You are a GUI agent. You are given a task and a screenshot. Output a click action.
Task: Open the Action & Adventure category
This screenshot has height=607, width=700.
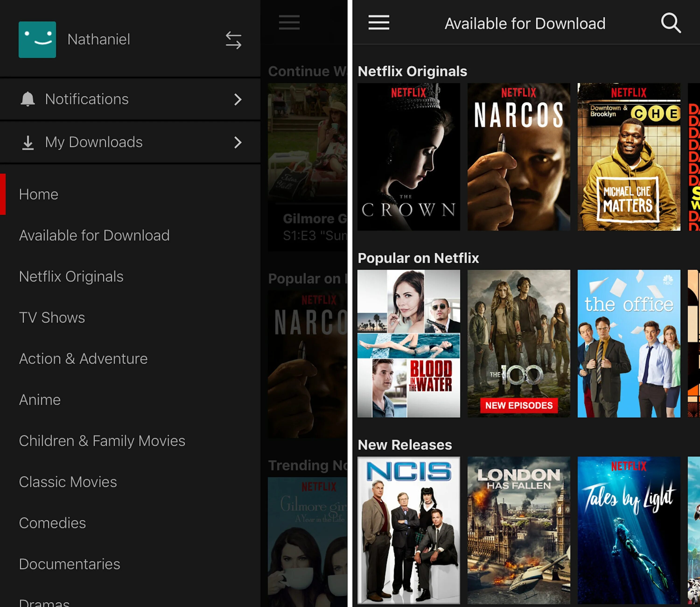coord(83,359)
